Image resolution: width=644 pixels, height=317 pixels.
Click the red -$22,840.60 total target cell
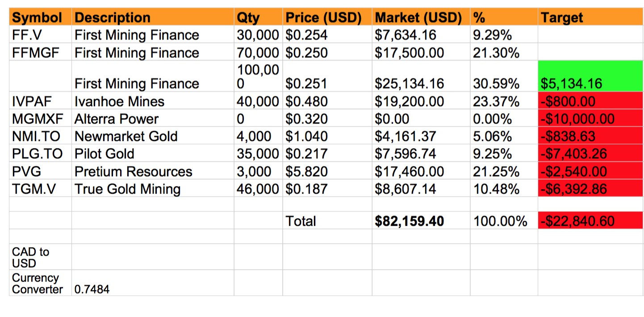(577, 221)
